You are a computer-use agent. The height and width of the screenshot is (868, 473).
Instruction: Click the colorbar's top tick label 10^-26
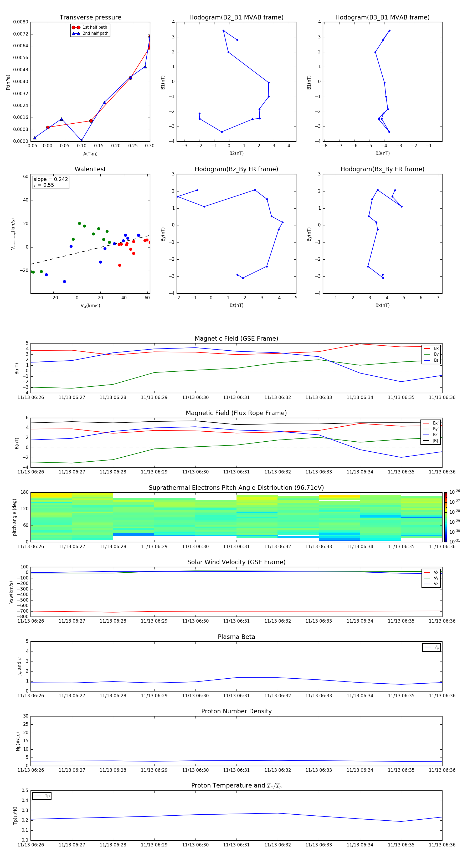(x=455, y=492)
